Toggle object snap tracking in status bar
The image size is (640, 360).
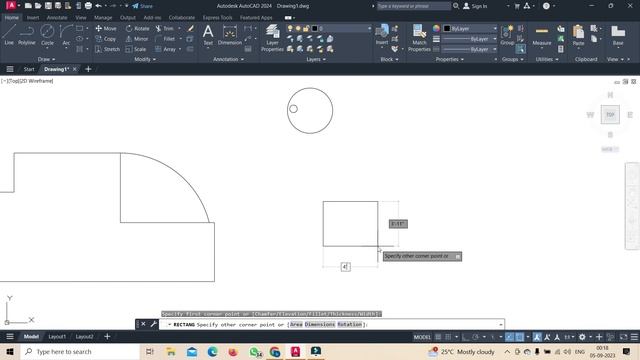click(509, 337)
